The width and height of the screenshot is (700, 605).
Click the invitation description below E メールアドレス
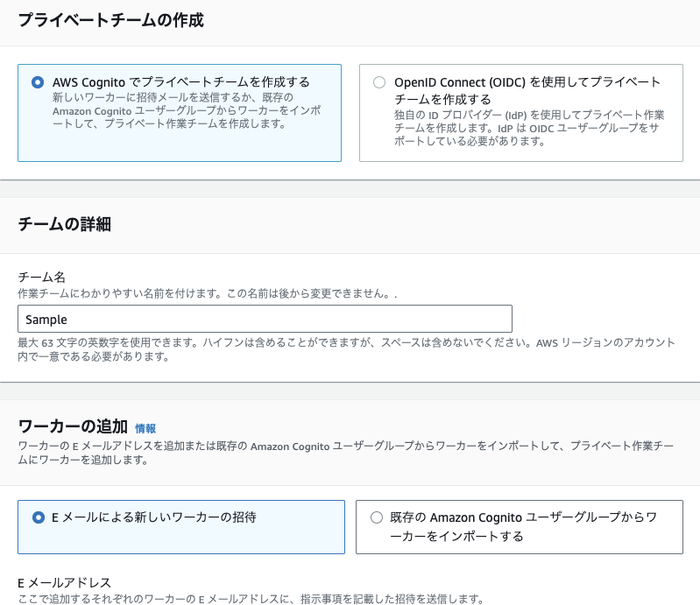tap(251, 599)
